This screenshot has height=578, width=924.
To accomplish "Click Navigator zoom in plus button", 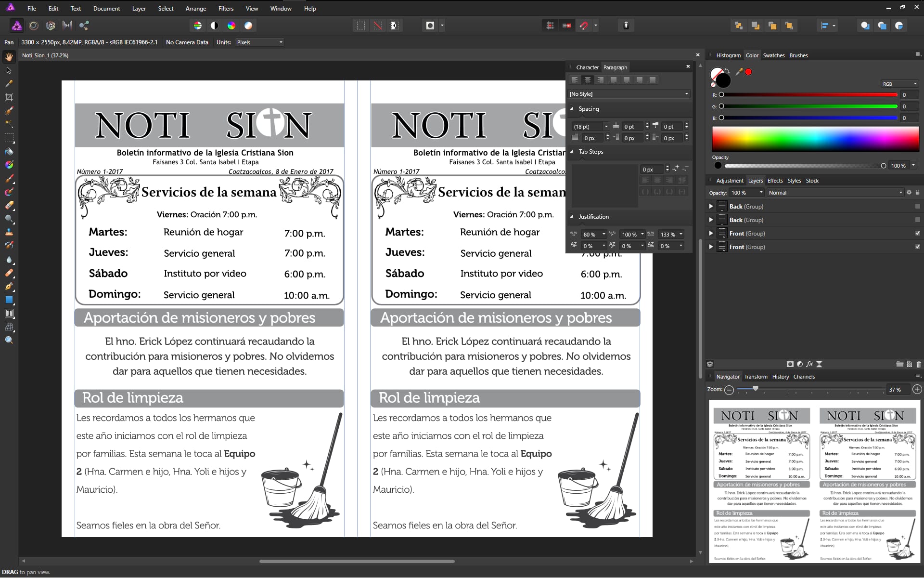I will coord(917,389).
